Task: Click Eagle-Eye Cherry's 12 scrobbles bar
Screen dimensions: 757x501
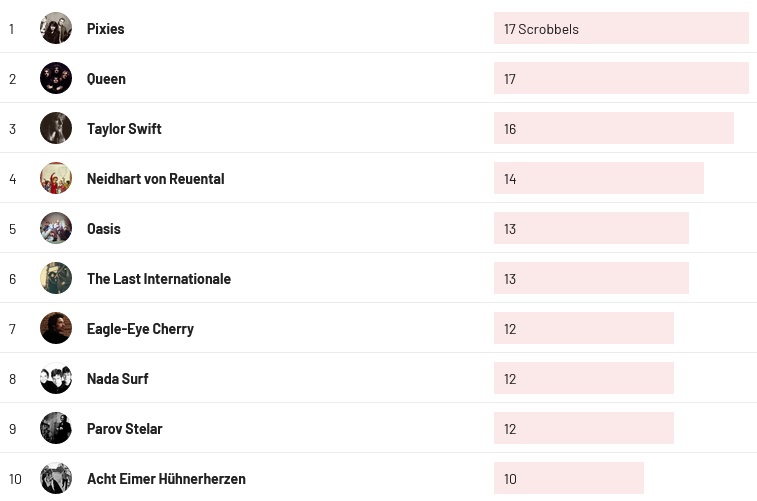Action: coord(583,329)
